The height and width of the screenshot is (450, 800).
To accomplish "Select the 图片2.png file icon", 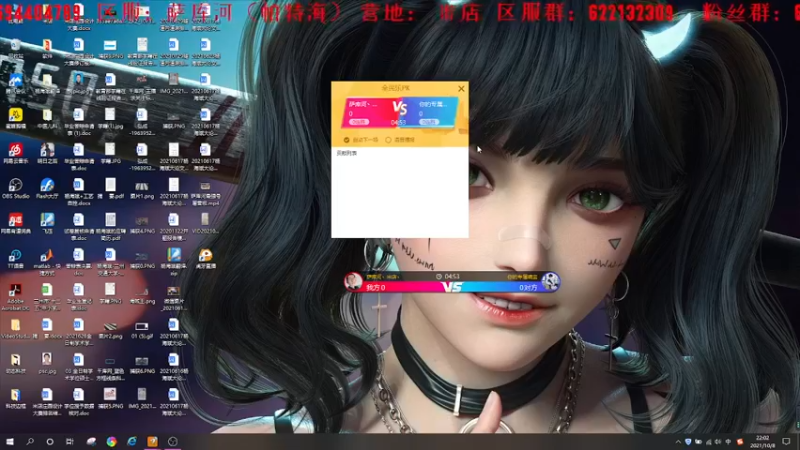I will (110, 329).
